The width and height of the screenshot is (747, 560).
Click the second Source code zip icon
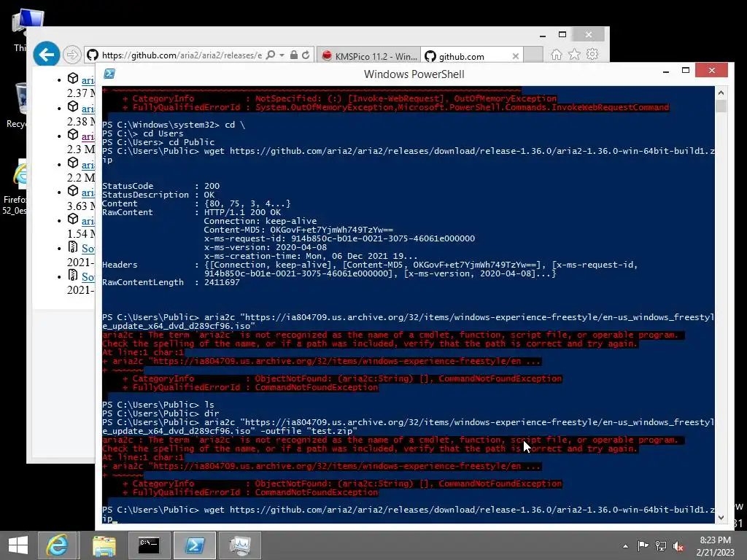point(73,275)
